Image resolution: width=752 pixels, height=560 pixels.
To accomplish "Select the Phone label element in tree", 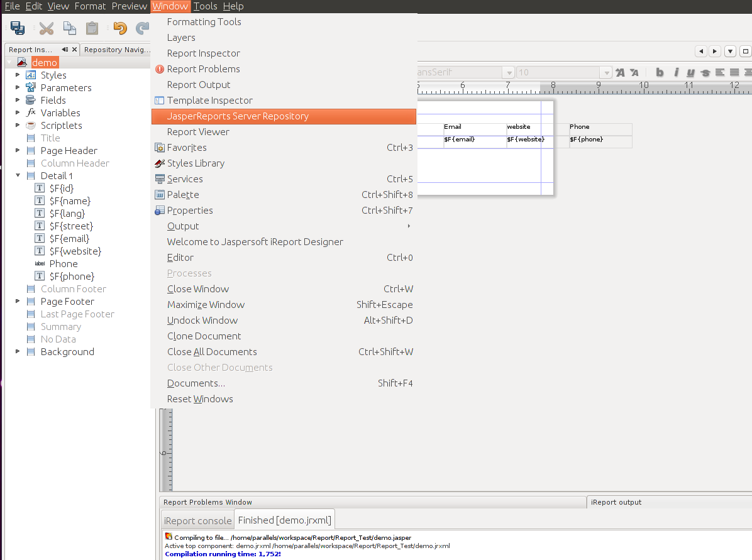I will (x=64, y=264).
